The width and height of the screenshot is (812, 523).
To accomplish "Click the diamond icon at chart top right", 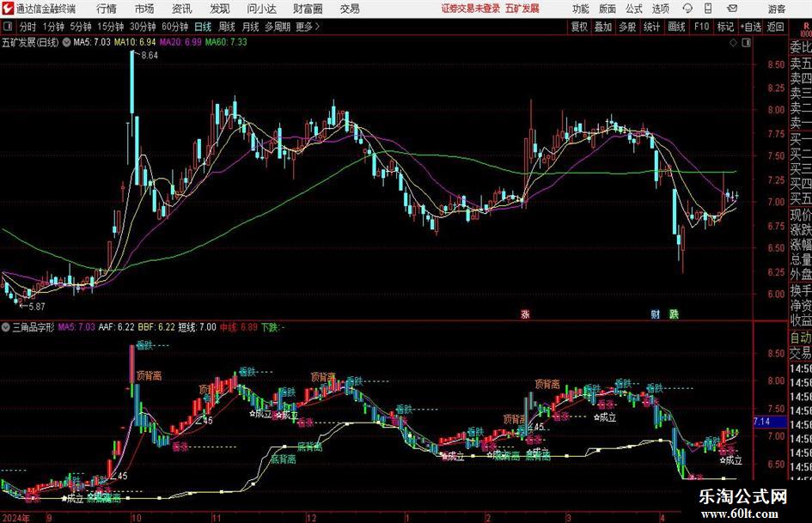I will pos(733,43).
